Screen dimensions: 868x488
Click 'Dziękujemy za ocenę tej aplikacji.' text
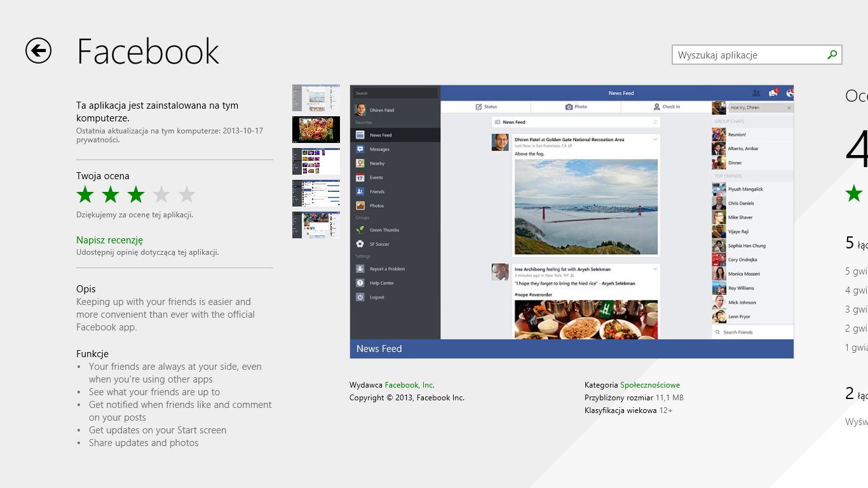pyautogui.click(x=135, y=214)
